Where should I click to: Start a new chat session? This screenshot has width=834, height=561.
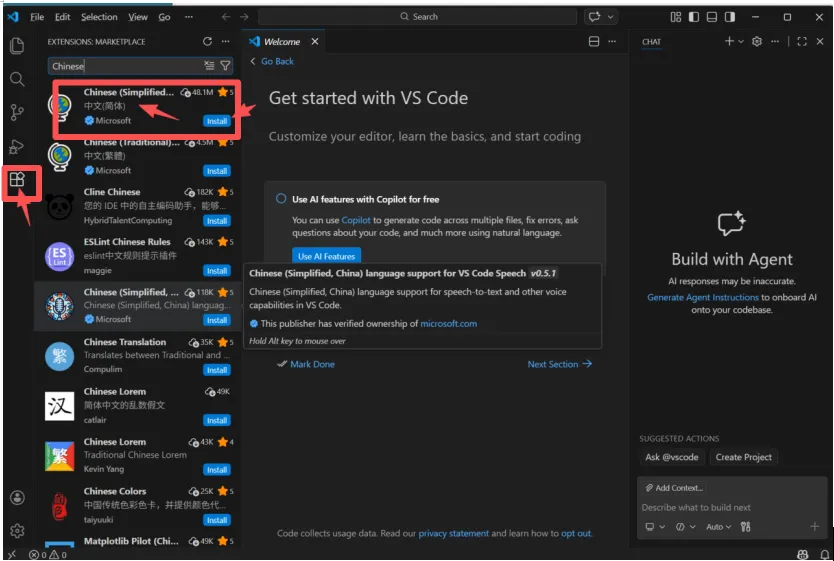coord(729,41)
